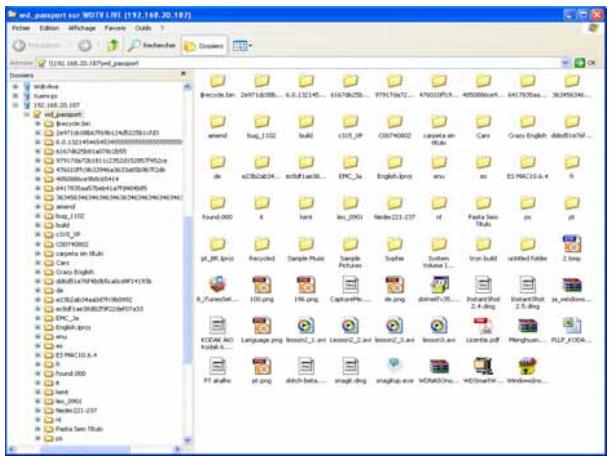Click the Forward arrow toolbar button
This screenshot has width=609, height=457.
click(85, 45)
